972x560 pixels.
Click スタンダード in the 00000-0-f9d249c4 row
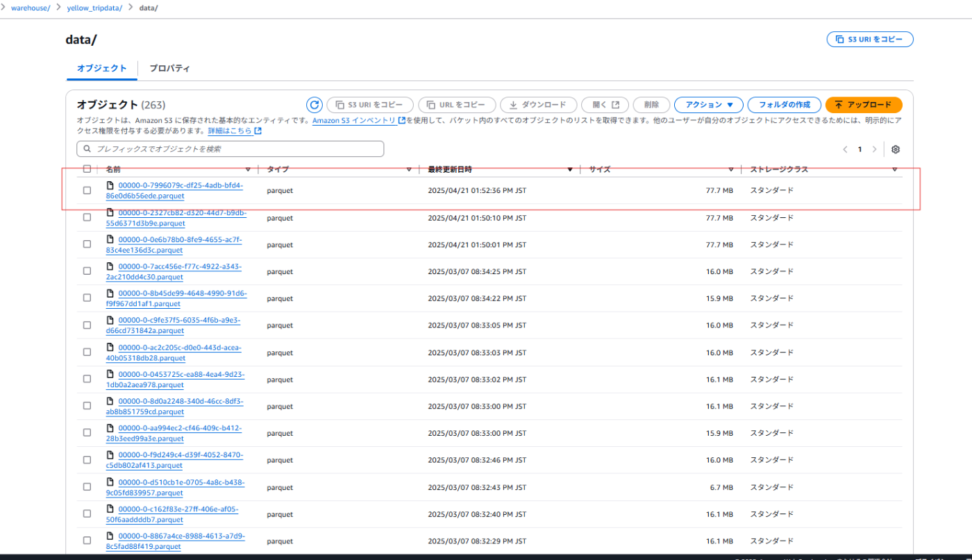pos(771,460)
